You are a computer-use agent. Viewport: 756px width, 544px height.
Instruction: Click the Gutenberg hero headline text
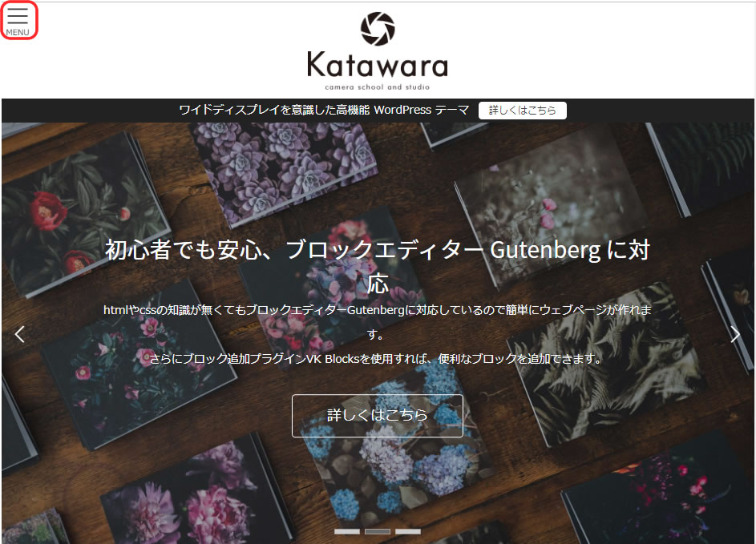tap(378, 267)
